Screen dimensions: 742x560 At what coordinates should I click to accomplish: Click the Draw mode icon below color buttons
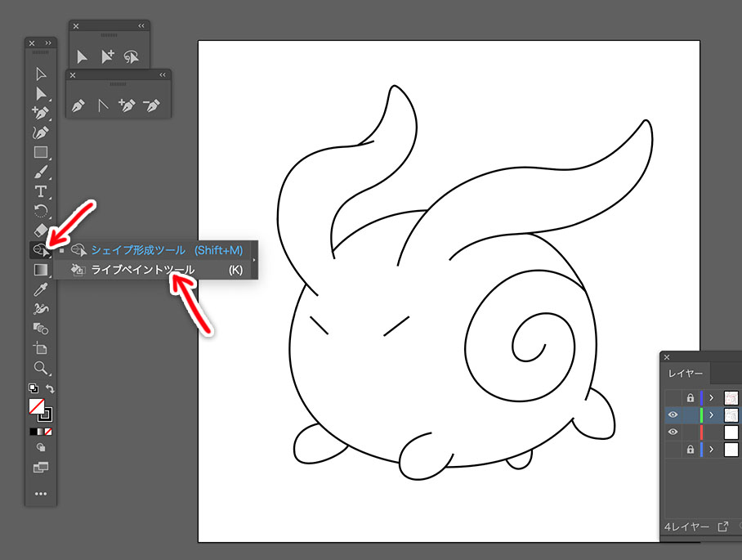click(x=41, y=447)
